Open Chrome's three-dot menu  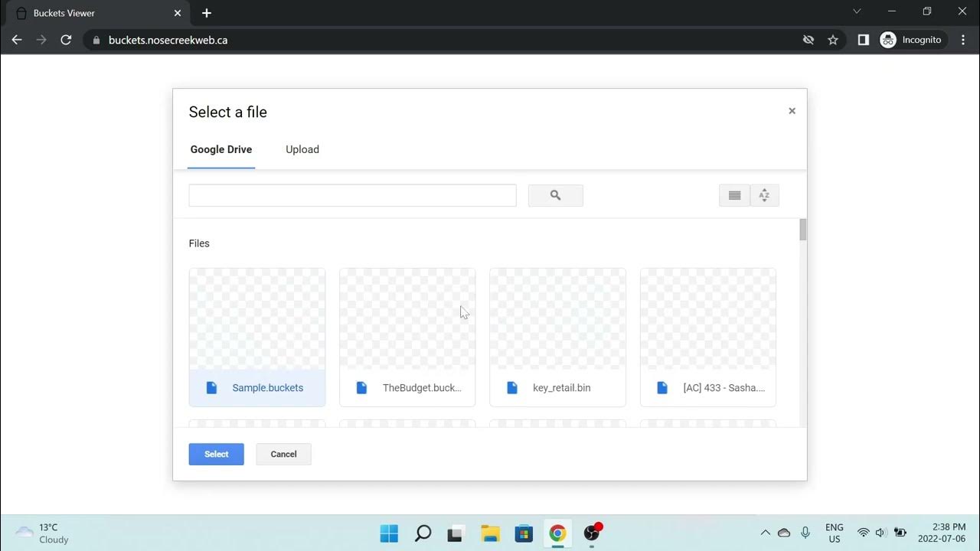[963, 40]
